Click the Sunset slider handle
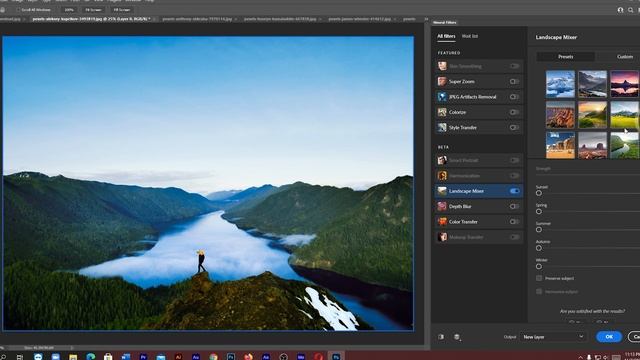Viewport: 640px width, 360px height. (x=539, y=193)
